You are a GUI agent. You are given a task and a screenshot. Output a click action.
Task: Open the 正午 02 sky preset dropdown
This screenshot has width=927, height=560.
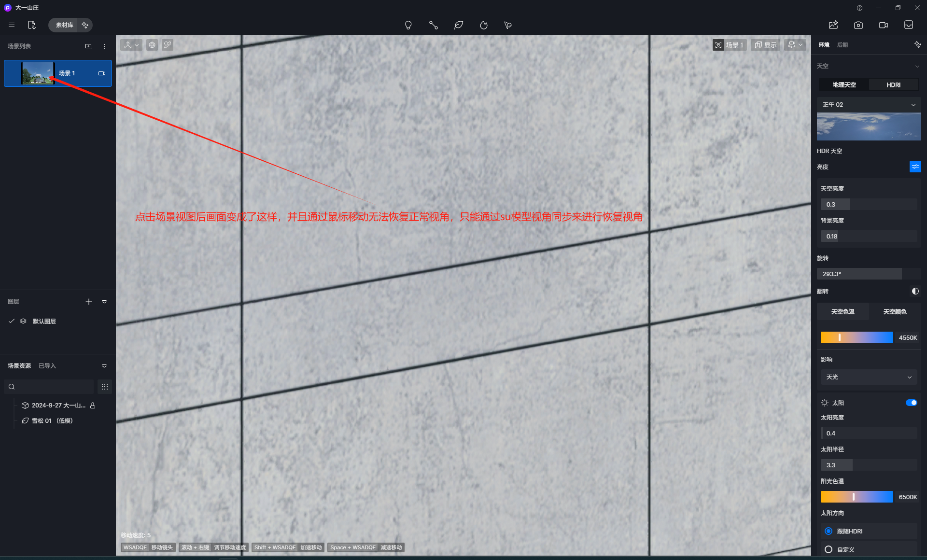tap(869, 105)
